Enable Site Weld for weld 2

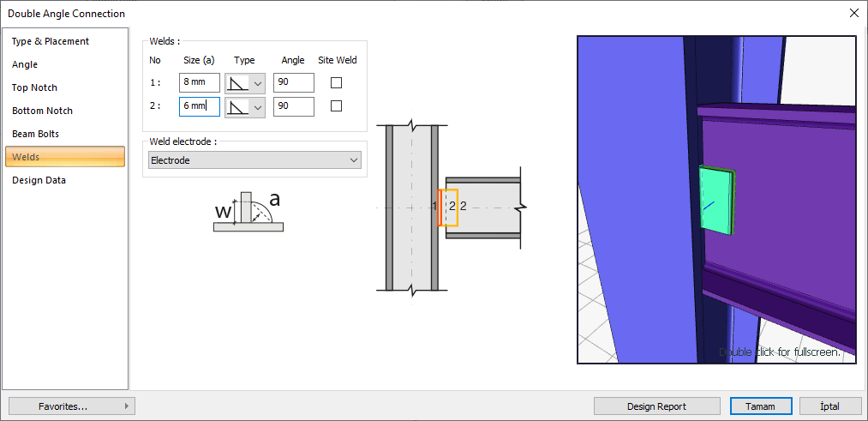point(337,106)
